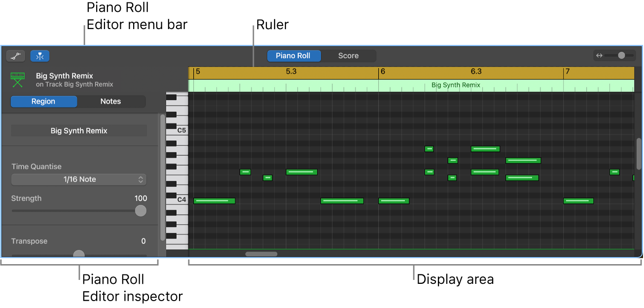Toggle the Piano Roll view button

coord(294,56)
